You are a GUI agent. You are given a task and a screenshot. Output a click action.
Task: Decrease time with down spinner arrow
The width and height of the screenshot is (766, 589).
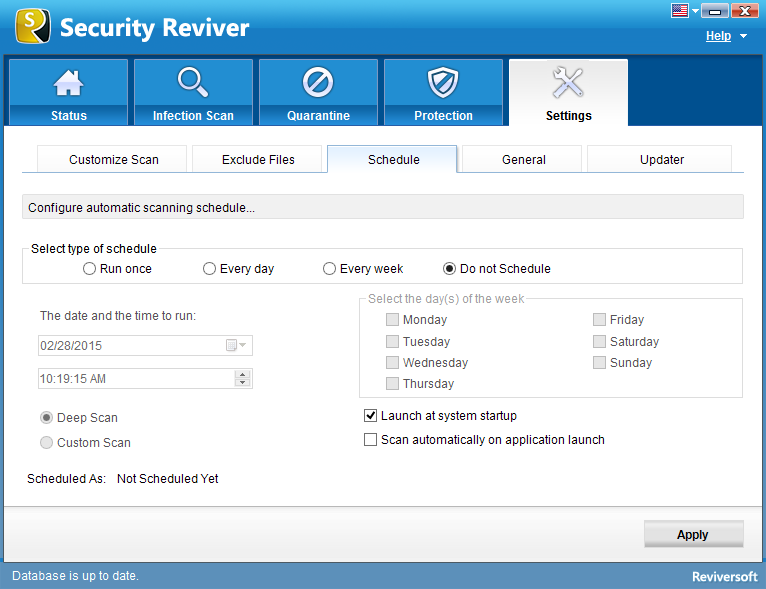[242, 383]
